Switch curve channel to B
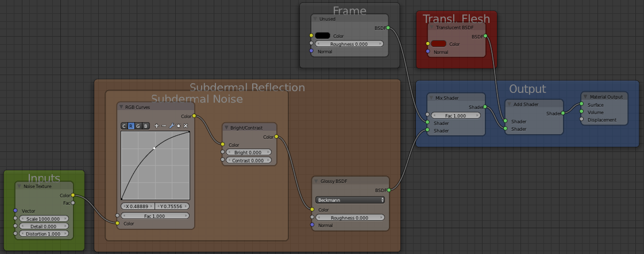 tap(146, 126)
